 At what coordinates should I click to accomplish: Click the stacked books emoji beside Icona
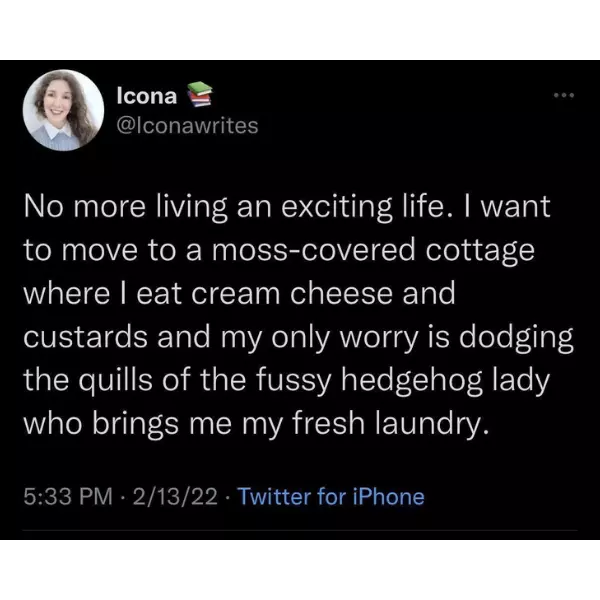point(201,96)
